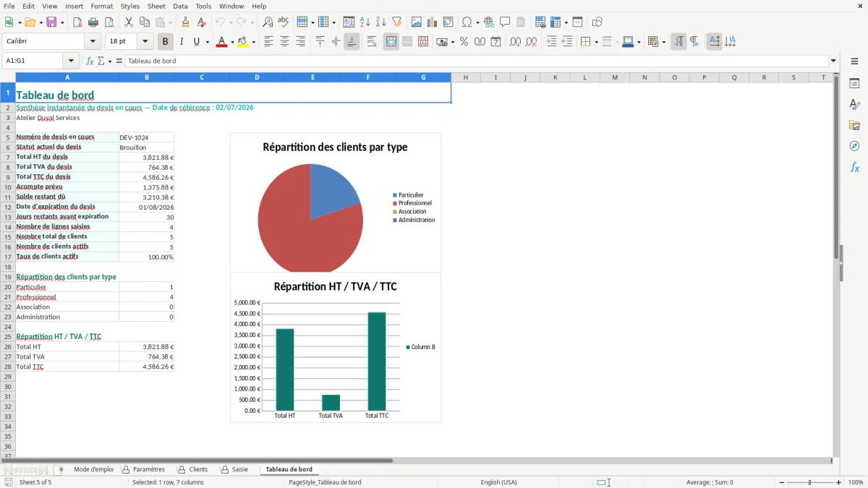Click the Cut scissors icon
Screen dimensions: 868x488
click(129, 22)
